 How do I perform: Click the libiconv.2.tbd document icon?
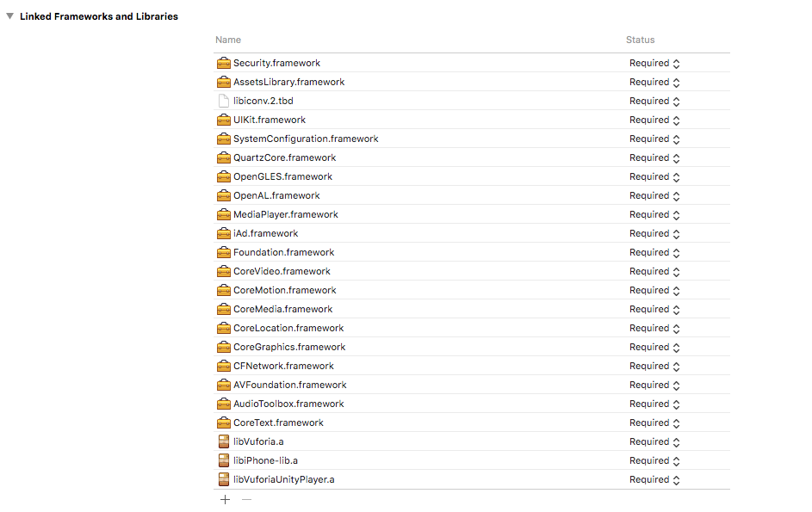coord(224,101)
